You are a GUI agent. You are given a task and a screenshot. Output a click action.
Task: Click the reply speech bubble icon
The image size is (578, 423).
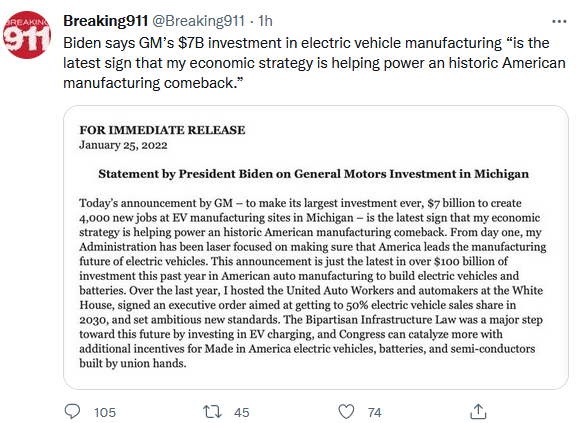coord(72,411)
